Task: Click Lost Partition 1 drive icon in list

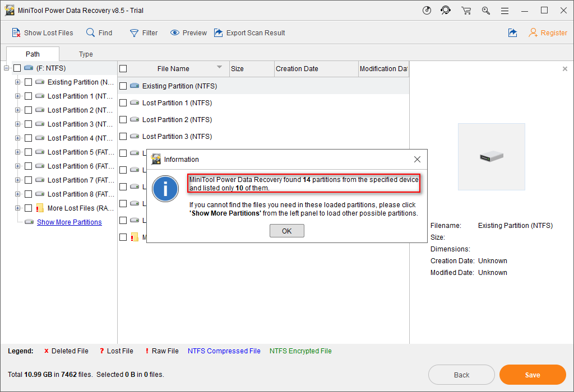Action: (x=135, y=102)
